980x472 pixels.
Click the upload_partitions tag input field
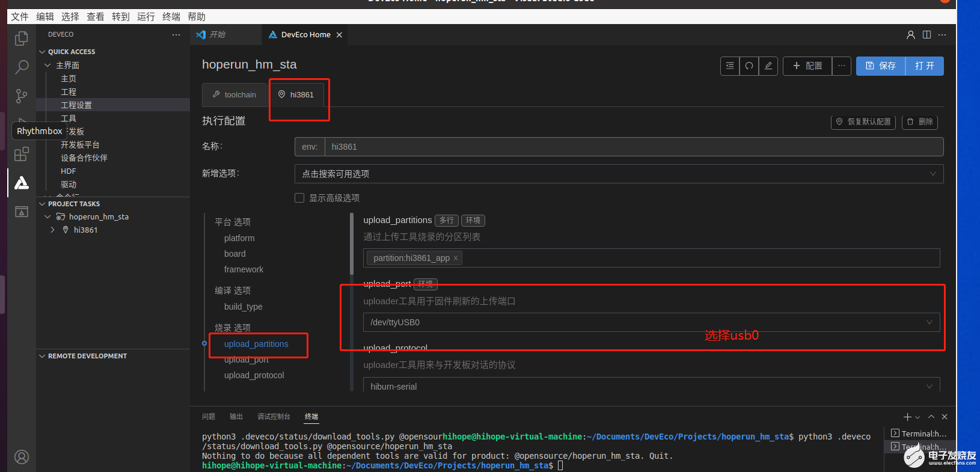pos(651,258)
